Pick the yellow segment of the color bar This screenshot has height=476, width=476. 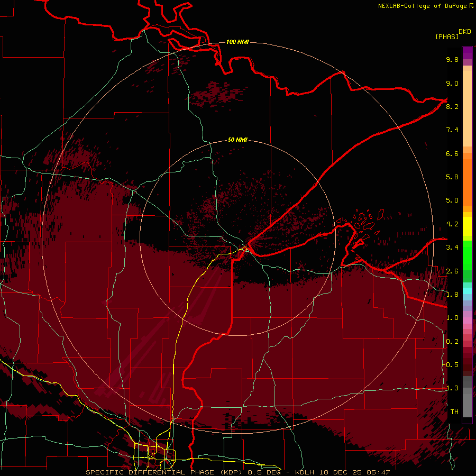pyautogui.click(x=467, y=226)
